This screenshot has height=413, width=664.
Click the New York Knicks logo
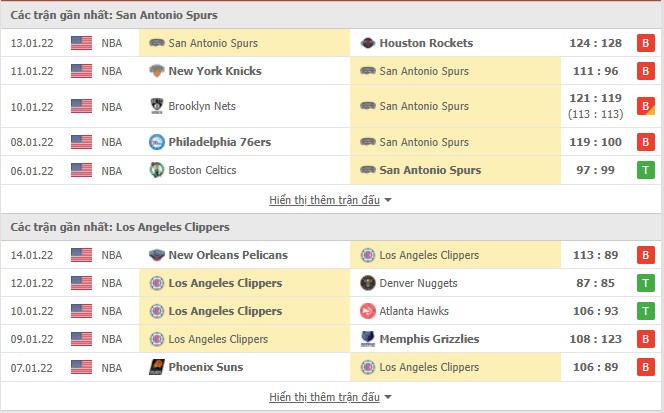point(157,71)
